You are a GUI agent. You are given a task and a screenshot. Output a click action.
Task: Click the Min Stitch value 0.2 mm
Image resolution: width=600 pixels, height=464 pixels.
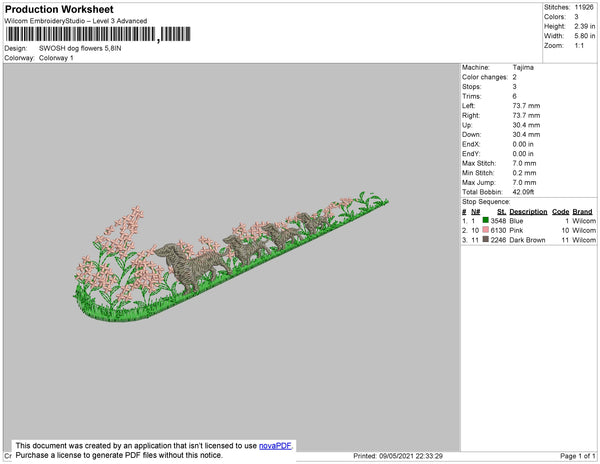[524, 173]
